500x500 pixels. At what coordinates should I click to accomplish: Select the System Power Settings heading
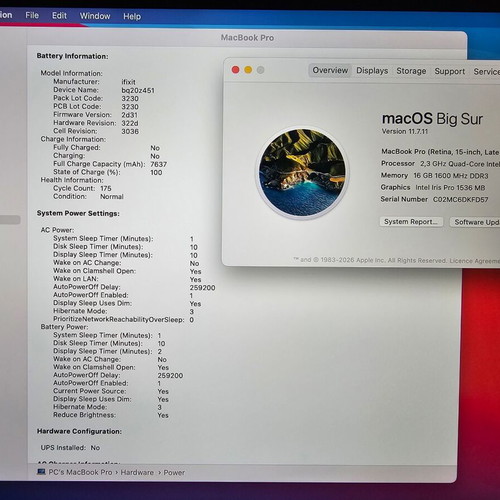78,213
